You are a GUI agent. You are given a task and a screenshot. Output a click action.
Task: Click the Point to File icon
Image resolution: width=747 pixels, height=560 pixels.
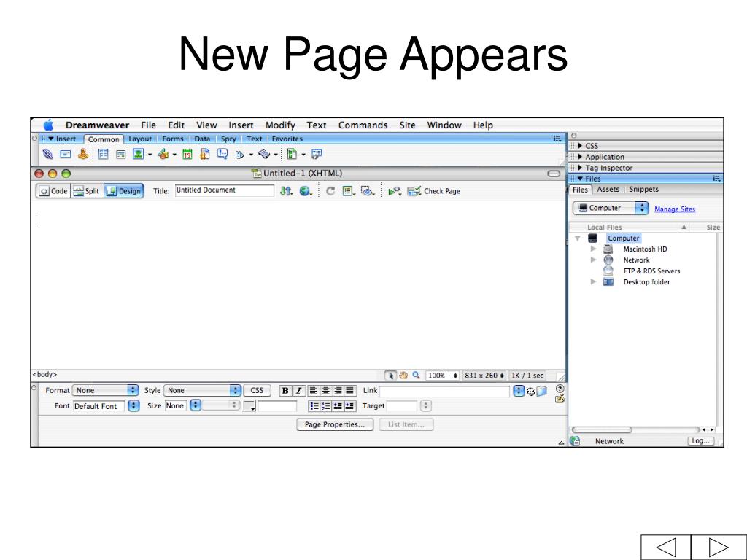point(531,392)
